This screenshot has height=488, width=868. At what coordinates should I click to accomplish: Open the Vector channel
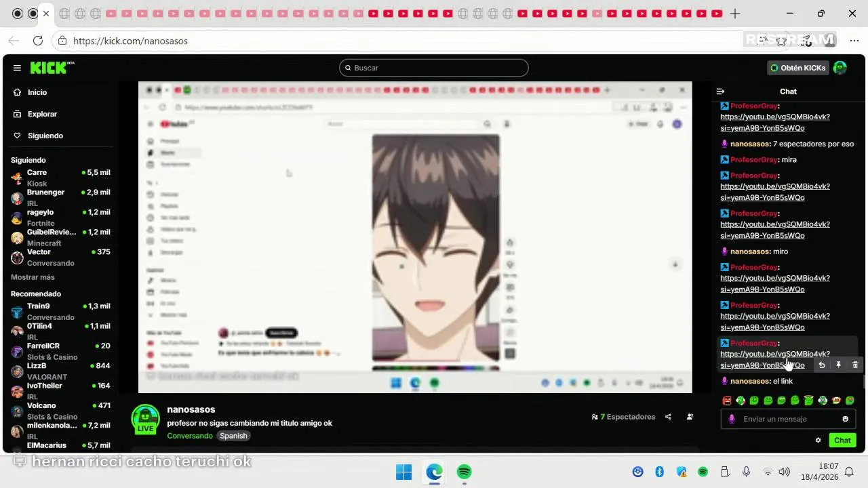pos(61,257)
